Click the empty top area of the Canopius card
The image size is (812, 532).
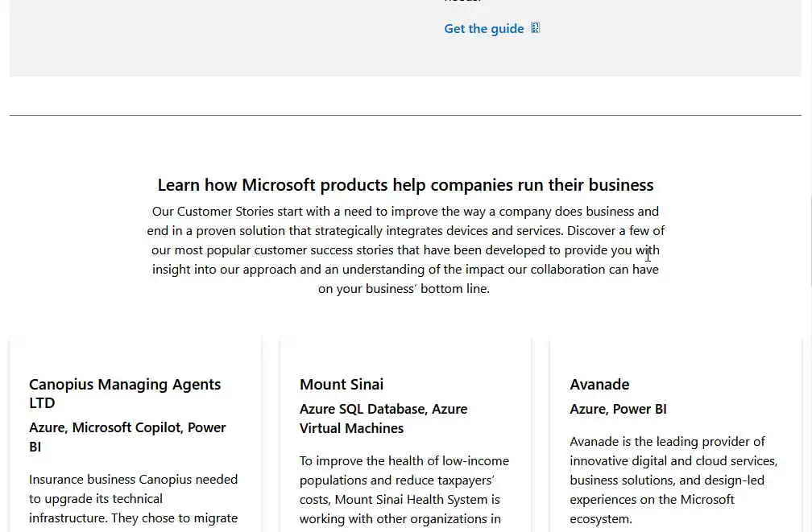coord(135,354)
